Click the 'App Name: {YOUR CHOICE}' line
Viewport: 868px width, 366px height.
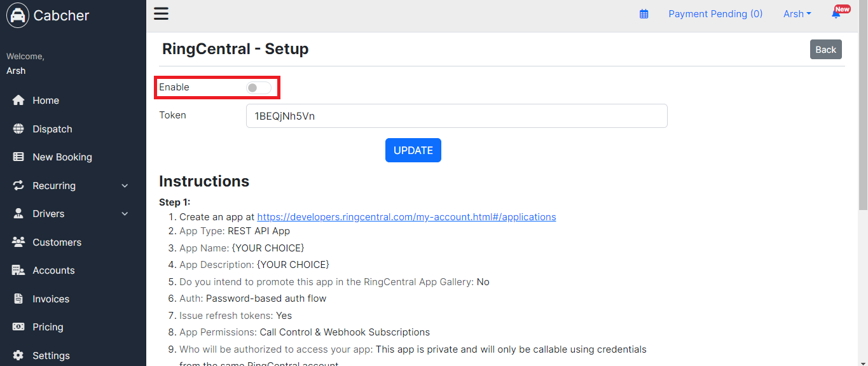[242, 248]
